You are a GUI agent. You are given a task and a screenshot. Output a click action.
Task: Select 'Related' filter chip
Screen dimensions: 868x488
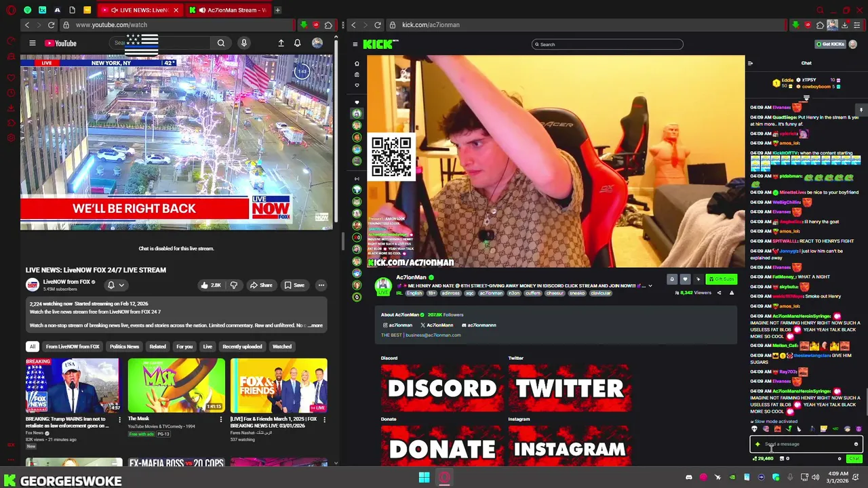[x=157, y=346]
